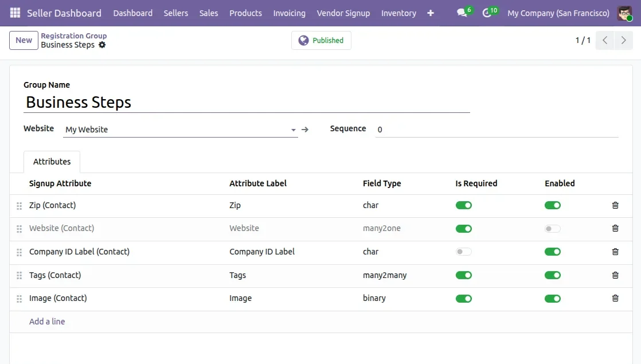Open the user avatar menu
Screen dimensions: 641x364
click(x=624, y=13)
